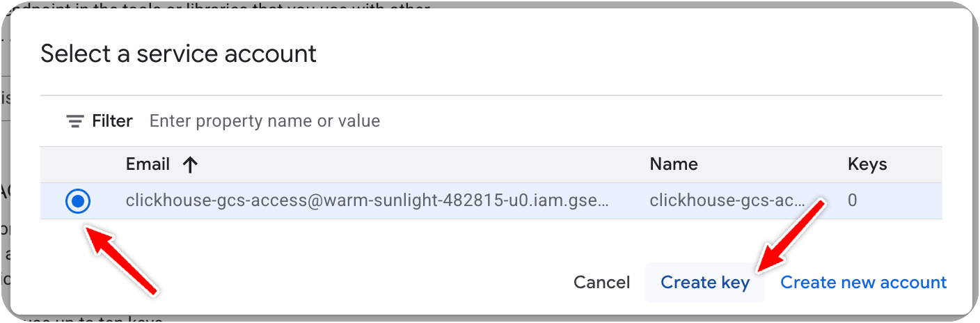The width and height of the screenshot is (980, 323).
Task: Sort the table by Keys header
Action: [867, 164]
